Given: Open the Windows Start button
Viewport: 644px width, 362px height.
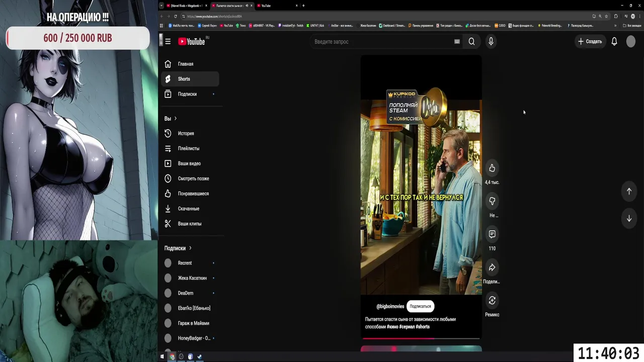Looking at the screenshot, I should click(x=162, y=356).
